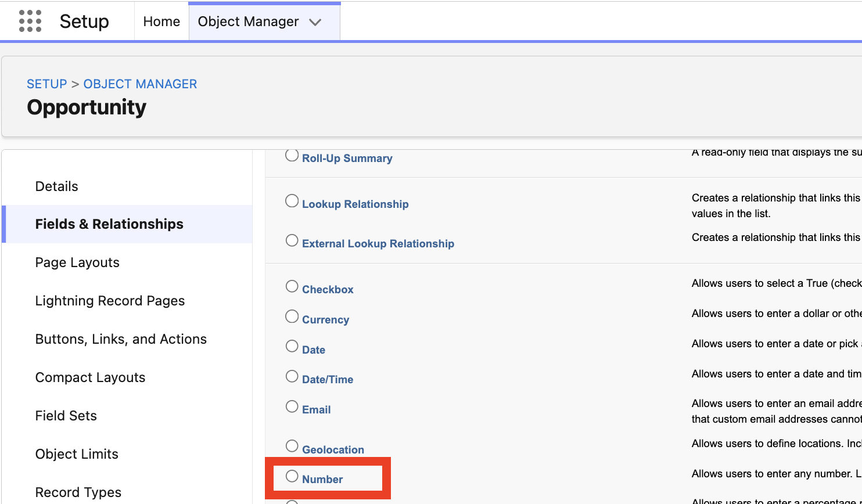The width and height of the screenshot is (862, 504).
Task: Click the Setup app name
Action: tap(84, 21)
